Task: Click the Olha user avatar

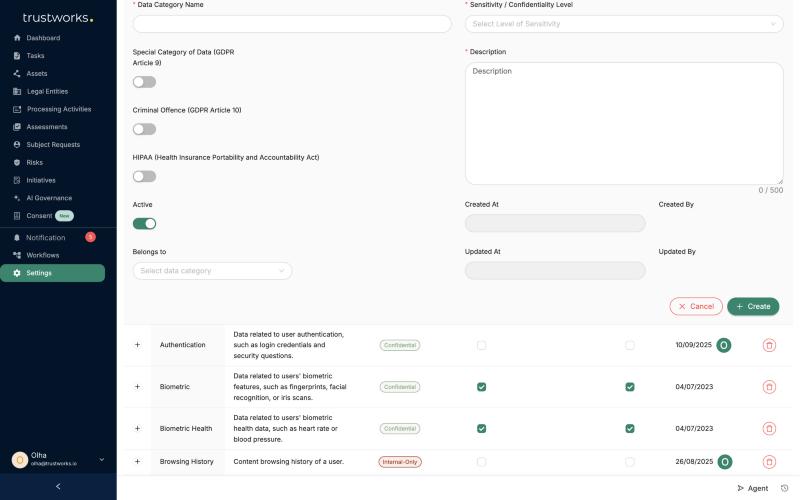Action: [x=20, y=460]
